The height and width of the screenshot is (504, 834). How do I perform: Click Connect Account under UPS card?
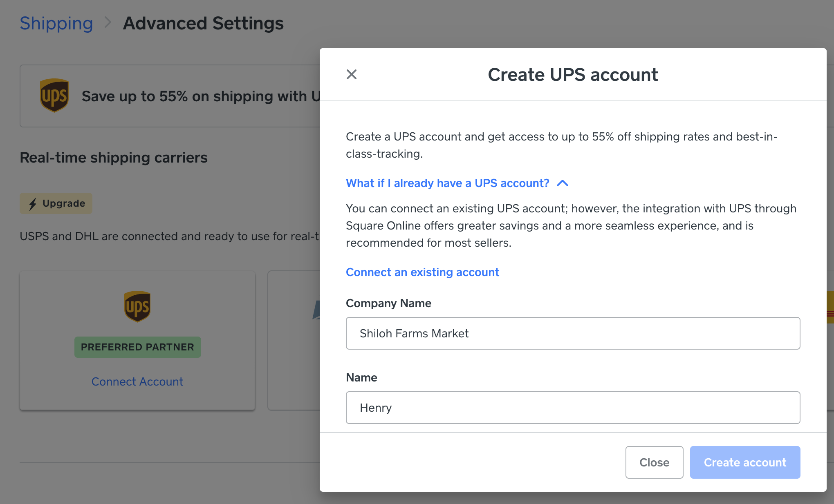pyautogui.click(x=137, y=381)
